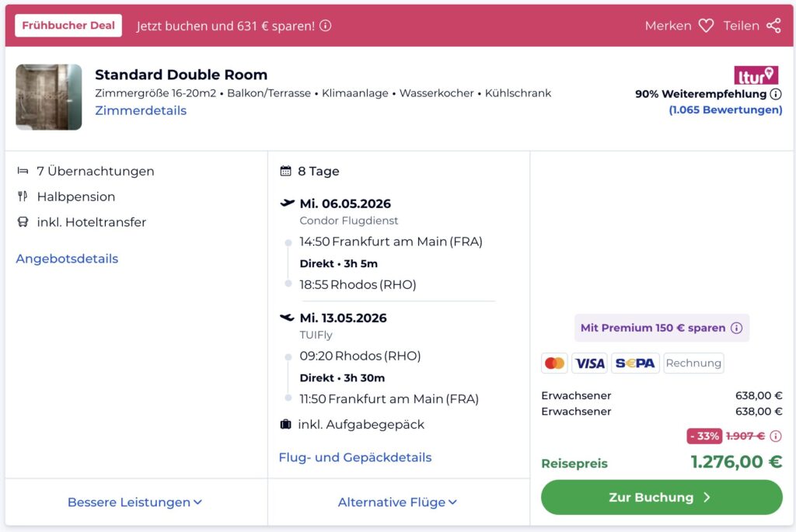796x532 pixels.
Task: Click info icon beside the crossed-out 1.907 € price
Action: pos(776,436)
